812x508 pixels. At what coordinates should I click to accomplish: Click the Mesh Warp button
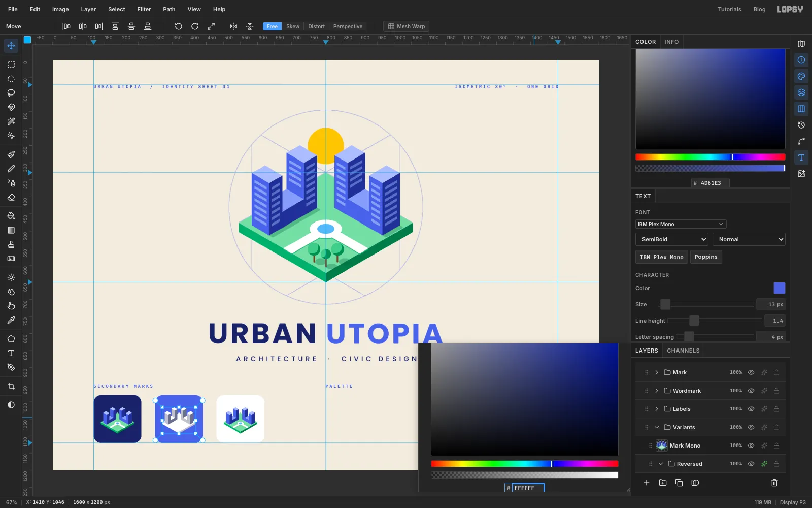pos(406,26)
